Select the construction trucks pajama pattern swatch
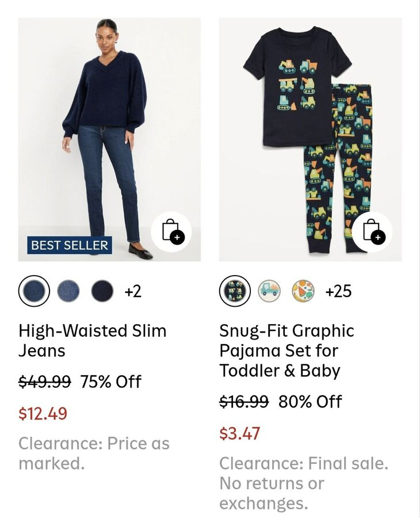This screenshot has height=518, width=420. [x=235, y=291]
